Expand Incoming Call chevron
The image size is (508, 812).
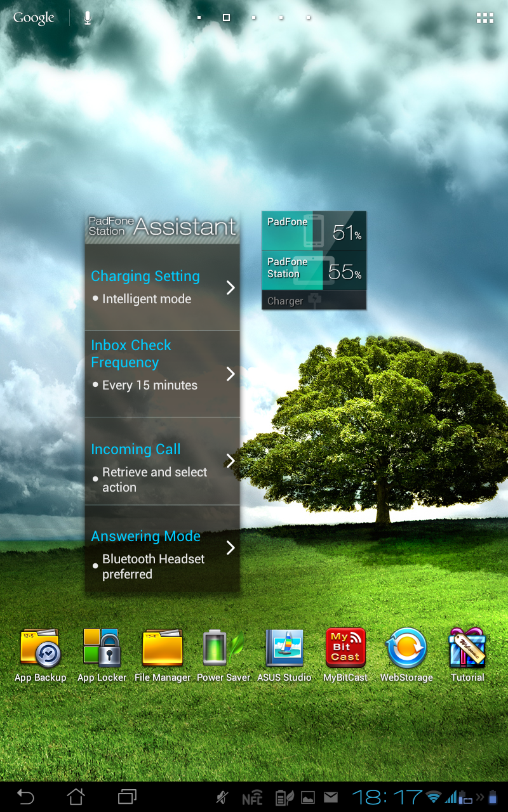(231, 461)
